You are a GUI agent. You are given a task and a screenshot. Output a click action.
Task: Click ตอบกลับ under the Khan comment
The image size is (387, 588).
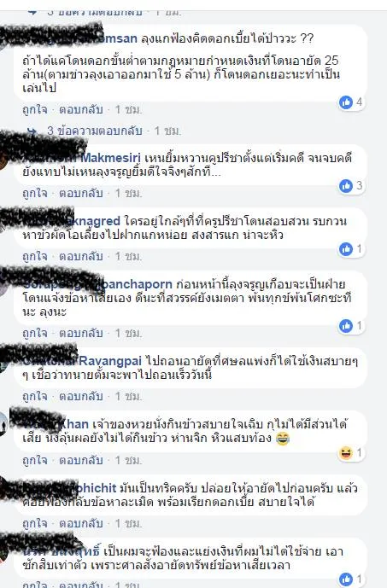point(80,460)
